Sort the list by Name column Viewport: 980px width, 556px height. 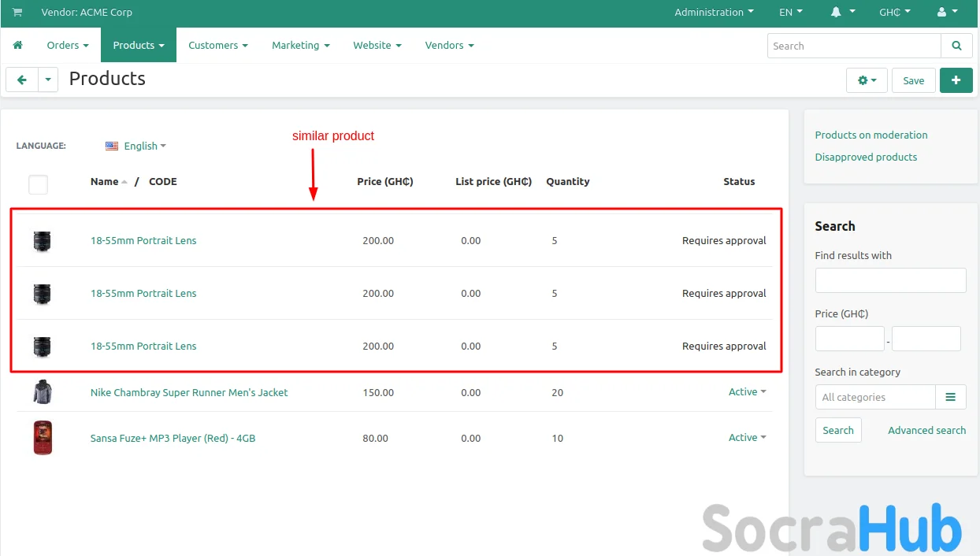(105, 182)
